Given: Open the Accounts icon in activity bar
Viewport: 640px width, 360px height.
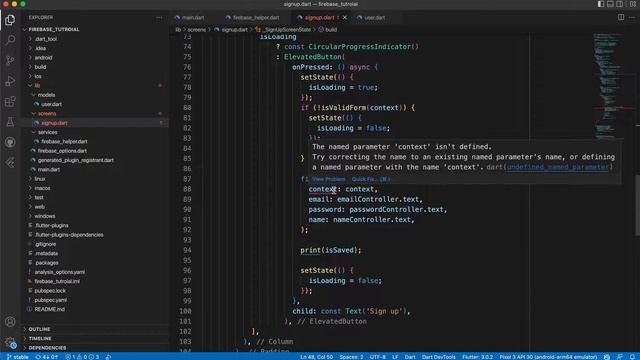Looking at the screenshot, I should click(10, 322).
